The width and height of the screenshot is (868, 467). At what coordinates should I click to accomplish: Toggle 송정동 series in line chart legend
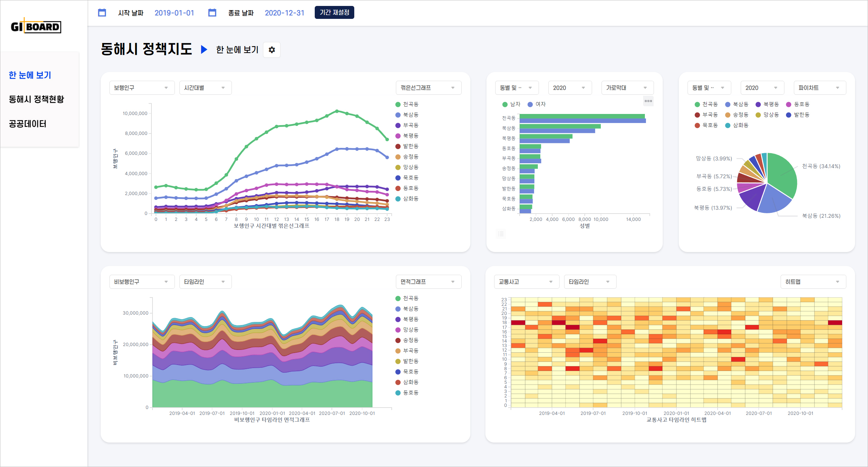point(407,157)
